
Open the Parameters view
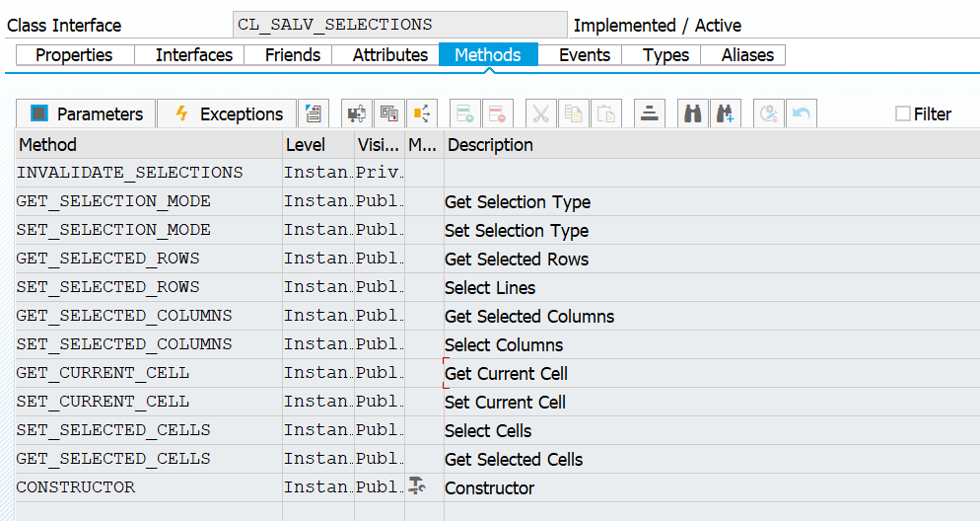pyautogui.click(x=86, y=113)
